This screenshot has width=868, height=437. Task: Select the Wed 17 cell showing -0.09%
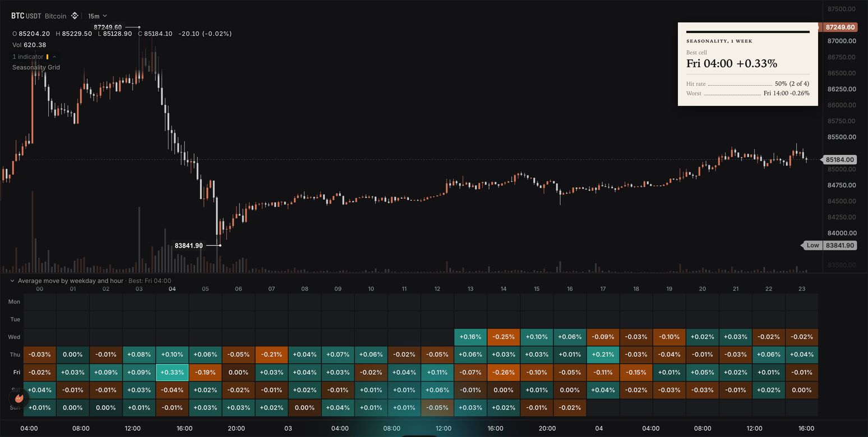pyautogui.click(x=603, y=337)
